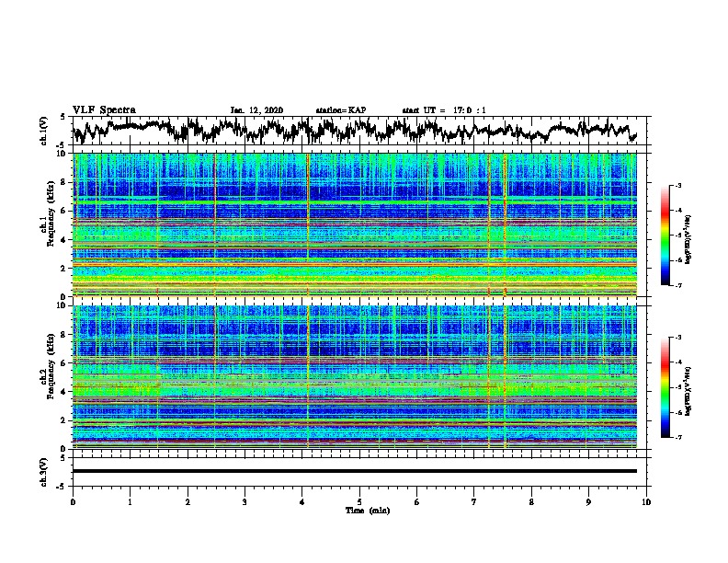Click the "ch.3(V)" axis label
Image resolution: width=728 pixels, height=563 pixels.
pyautogui.click(x=44, y=472)
